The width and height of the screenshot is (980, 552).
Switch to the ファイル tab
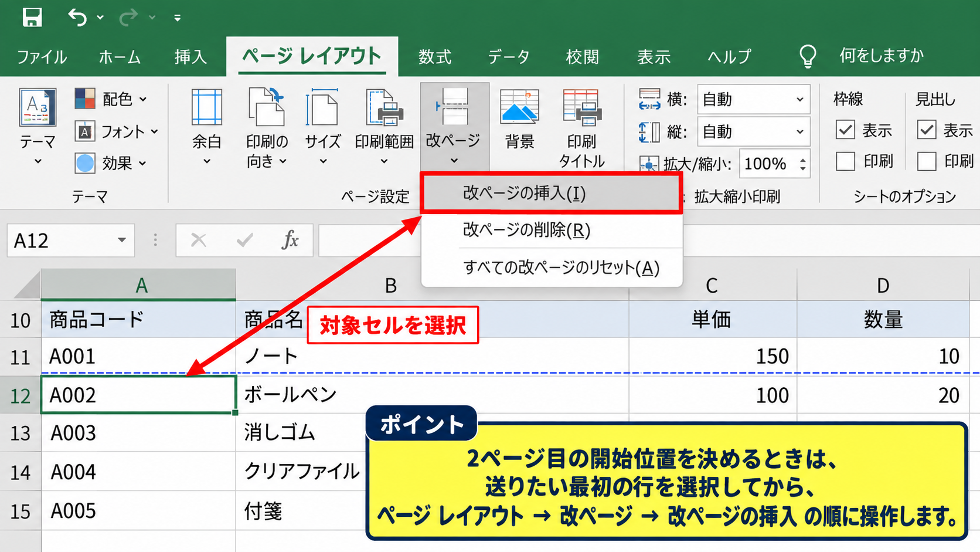[42, 56]
